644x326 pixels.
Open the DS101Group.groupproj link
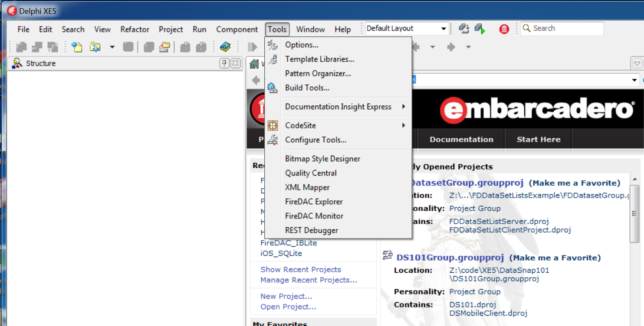tap(450, 258)
